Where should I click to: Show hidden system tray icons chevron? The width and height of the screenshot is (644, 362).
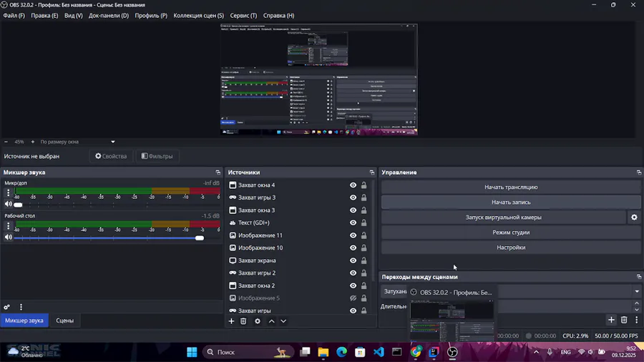coord(537,352)
